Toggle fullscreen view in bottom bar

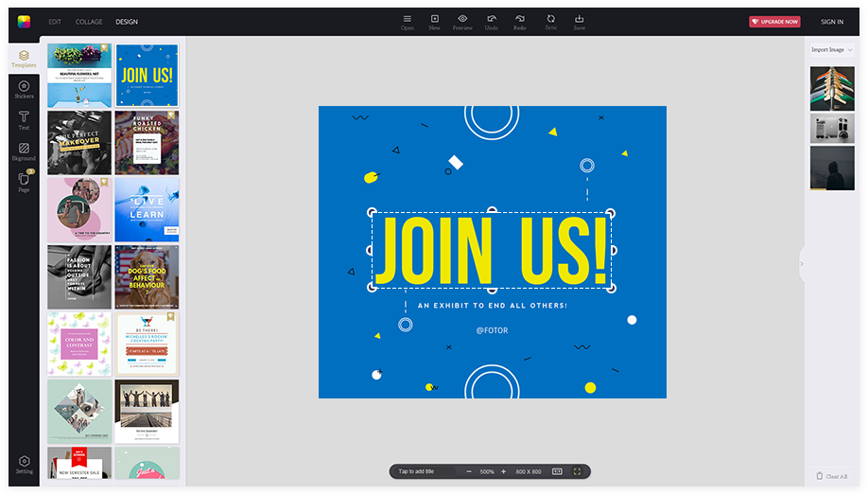[x=577, y=471]
